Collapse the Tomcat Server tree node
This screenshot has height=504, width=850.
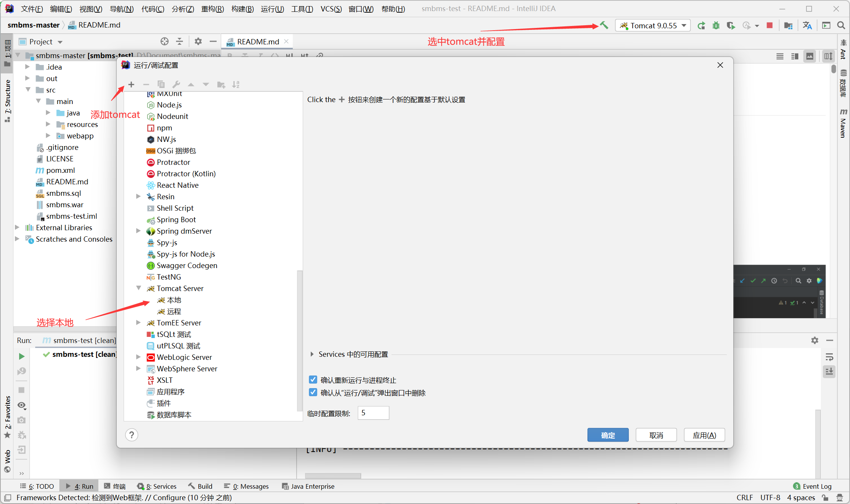click(139, 288)
